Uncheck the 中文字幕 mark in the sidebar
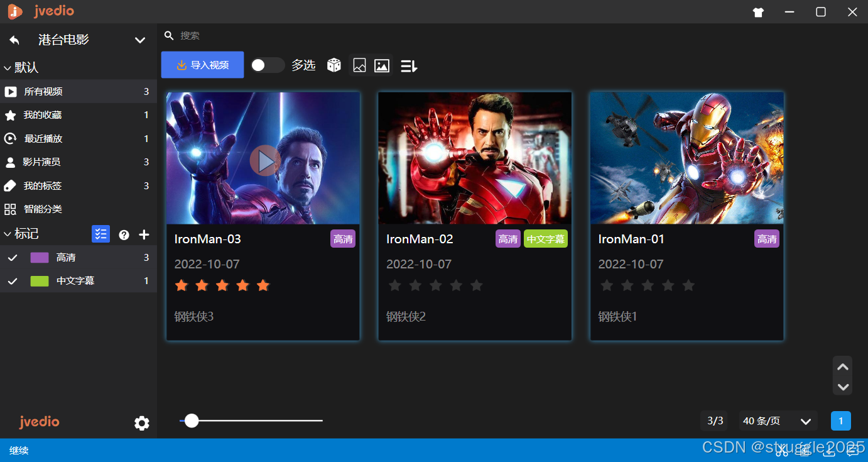 click(12, 281)
